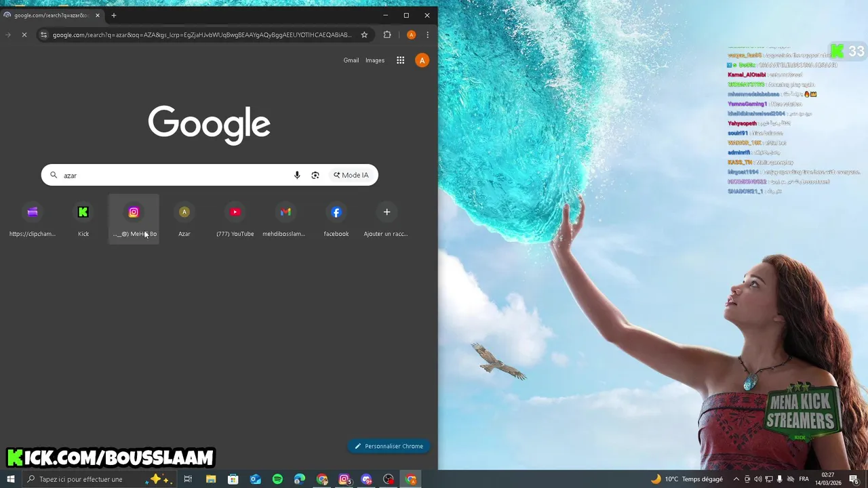
Task: Open Microsoft Store from taskbar
Action: (x=233, y=479)
